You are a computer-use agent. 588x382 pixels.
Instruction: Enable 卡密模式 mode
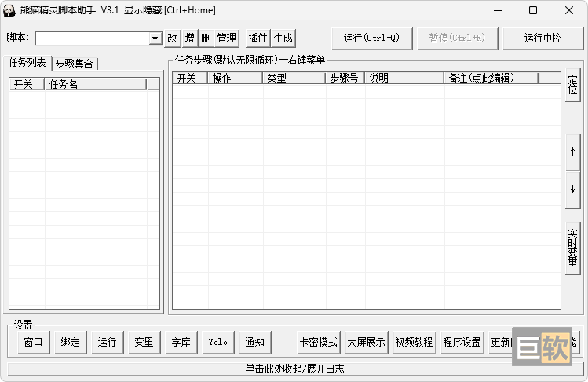(319, 342)
